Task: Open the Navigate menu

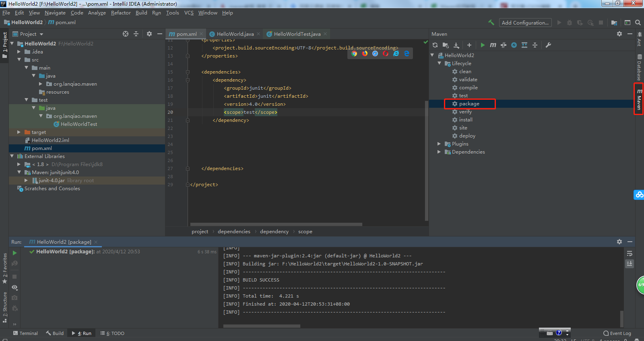Action: pos(55,13)
